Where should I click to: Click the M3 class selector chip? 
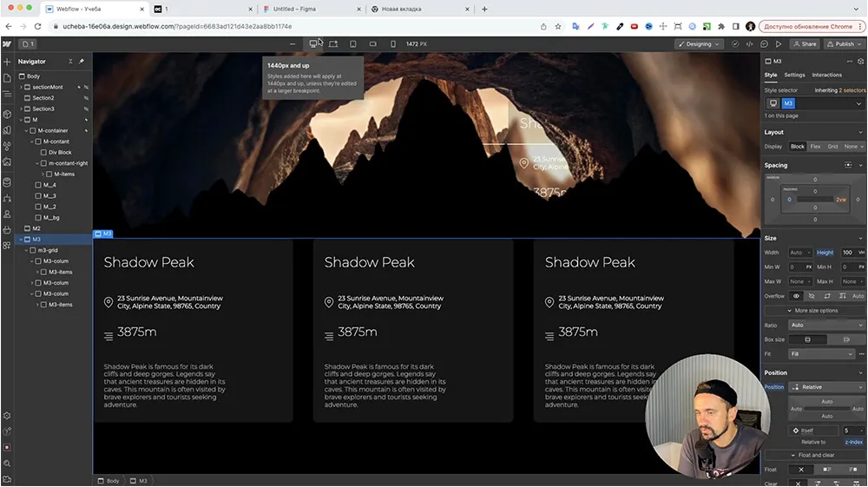(x=788, y=103)
